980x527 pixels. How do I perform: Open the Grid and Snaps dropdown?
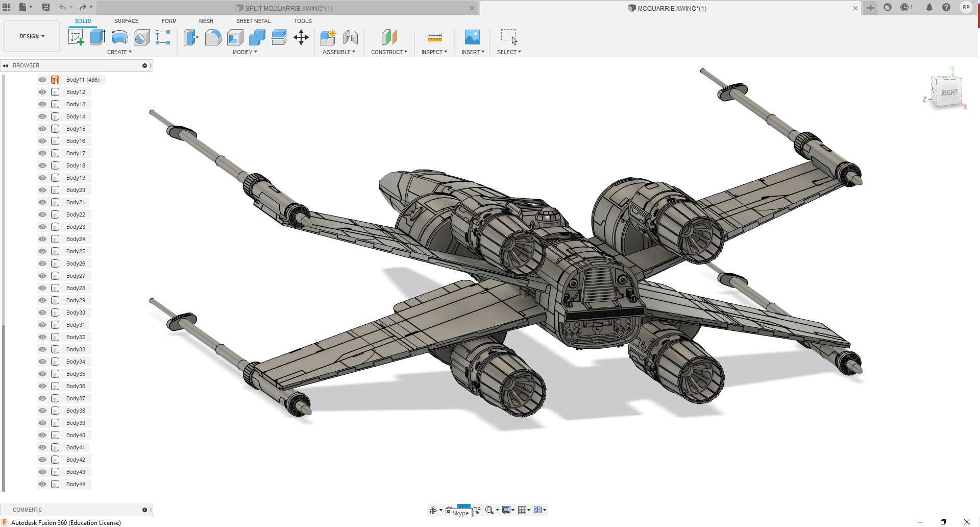point(524,510)
